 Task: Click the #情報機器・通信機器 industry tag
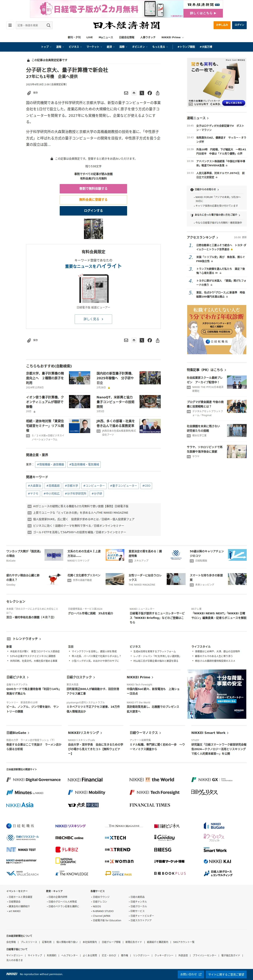pos(50,465)
